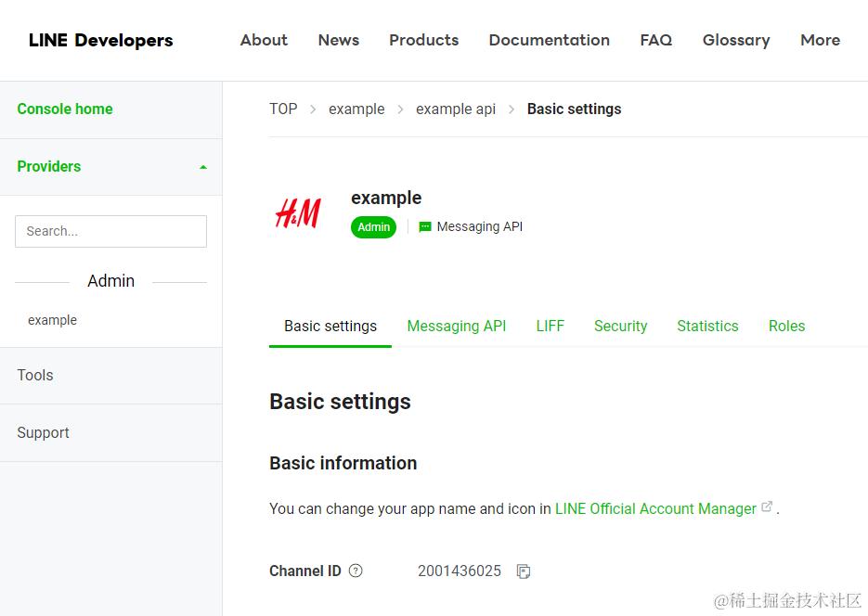Open the FAQ page
The image size is (868, 616).
[x=656, y=41]
